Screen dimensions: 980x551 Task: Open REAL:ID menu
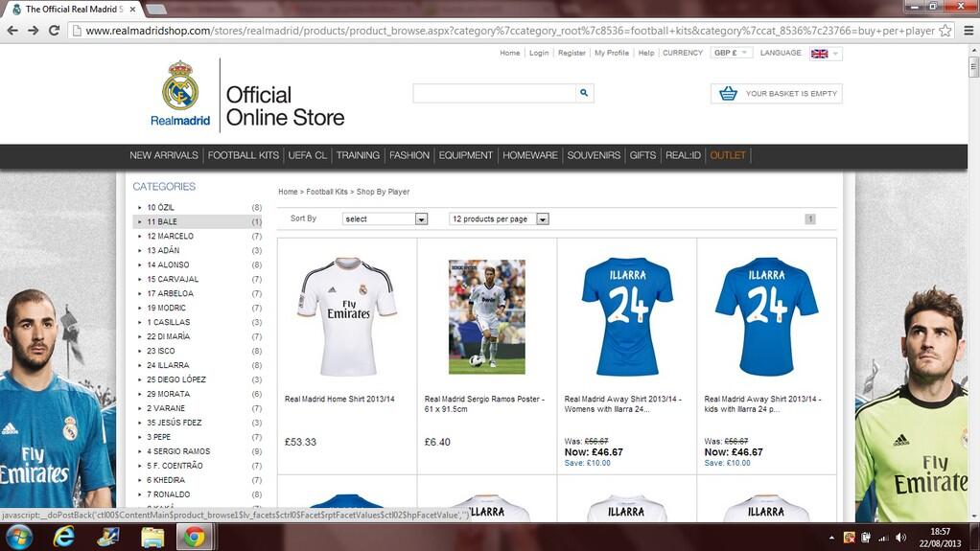coord(683,155)
